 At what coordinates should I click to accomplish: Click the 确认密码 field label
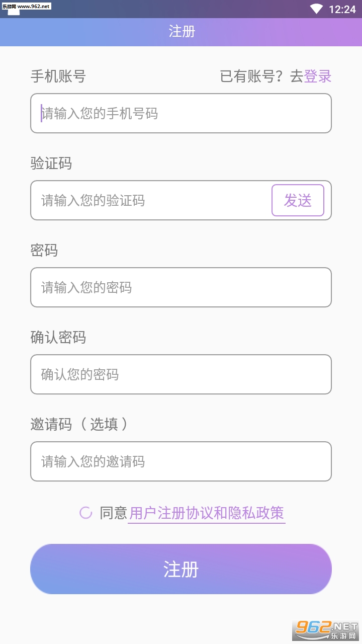coord(58,337)
